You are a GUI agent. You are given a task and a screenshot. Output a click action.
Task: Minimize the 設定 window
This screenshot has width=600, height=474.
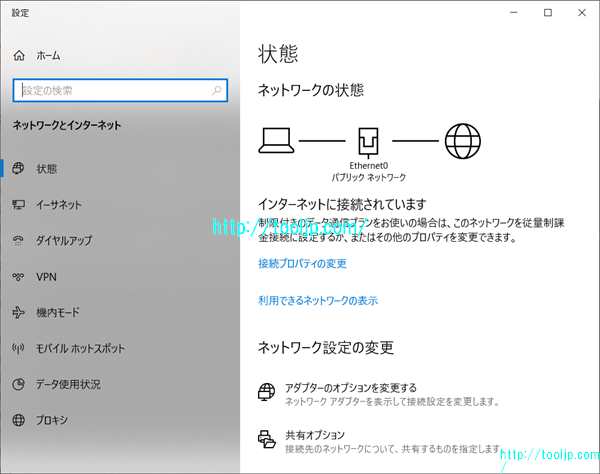[514, 13]
